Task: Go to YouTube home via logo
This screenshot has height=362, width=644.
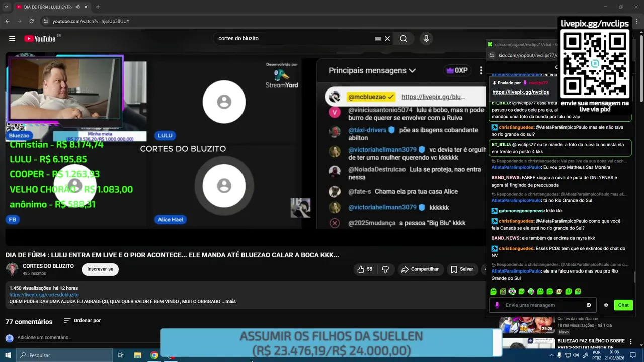Action: 40,39
